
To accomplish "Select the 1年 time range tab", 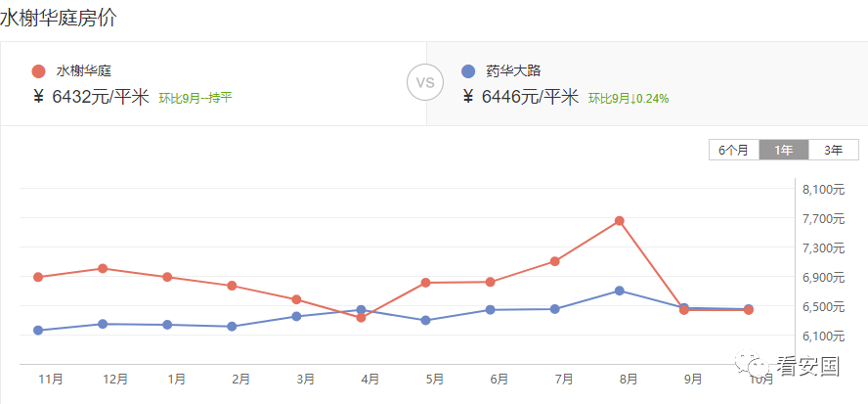I will [784, 150].
